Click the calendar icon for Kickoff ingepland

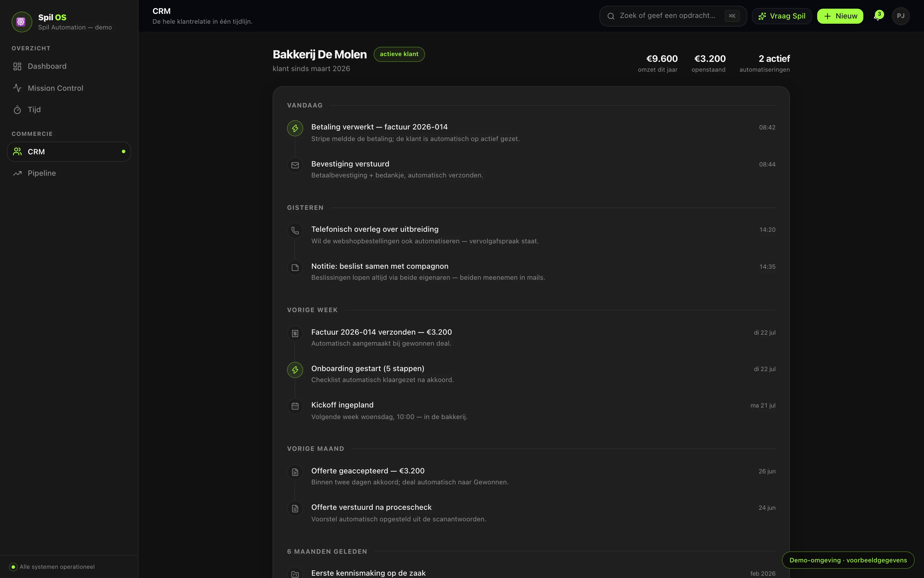coord(295,406)
